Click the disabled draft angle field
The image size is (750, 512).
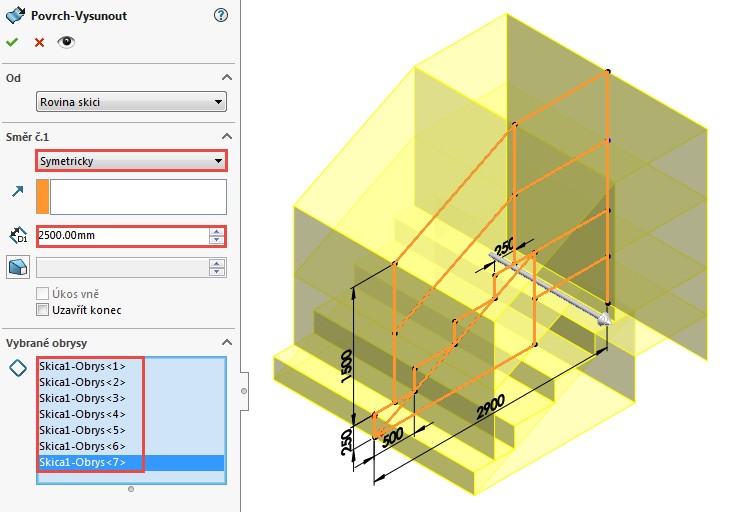pyautogui.click(x=122, y=267)
